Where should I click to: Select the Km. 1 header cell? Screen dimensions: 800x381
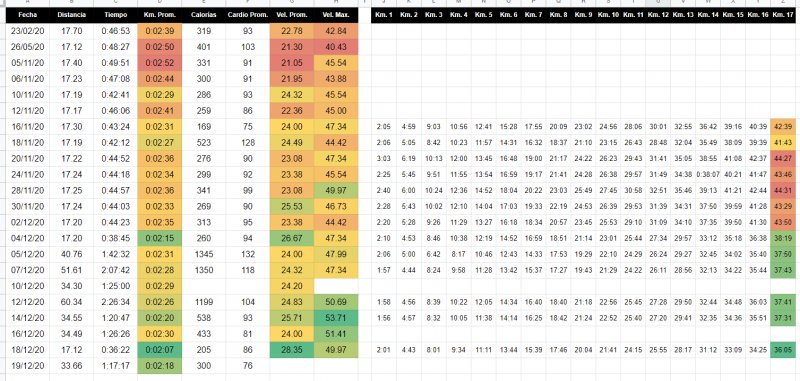click(x=384, y=15)
